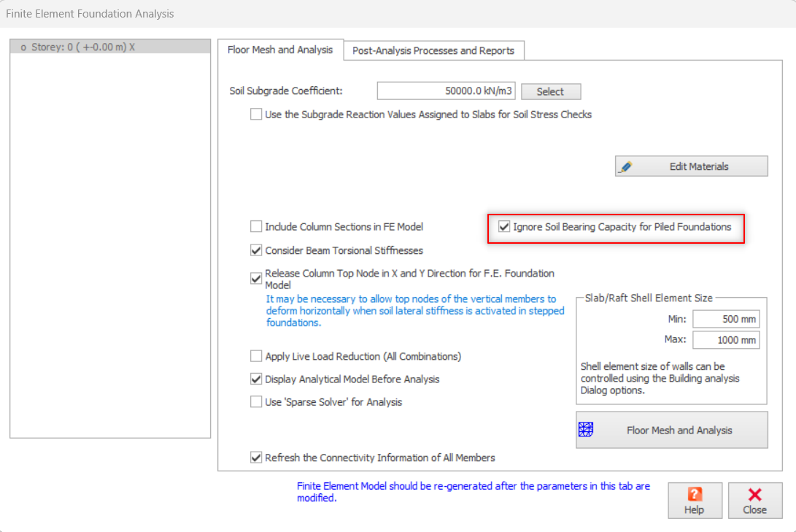
Task: Click the red X Close icon
Action: pyautogui.click(x=754, y=494)
